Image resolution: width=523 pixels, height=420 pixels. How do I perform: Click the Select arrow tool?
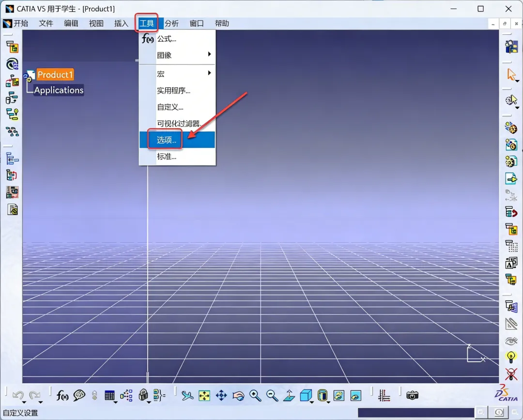pos(511,75)
